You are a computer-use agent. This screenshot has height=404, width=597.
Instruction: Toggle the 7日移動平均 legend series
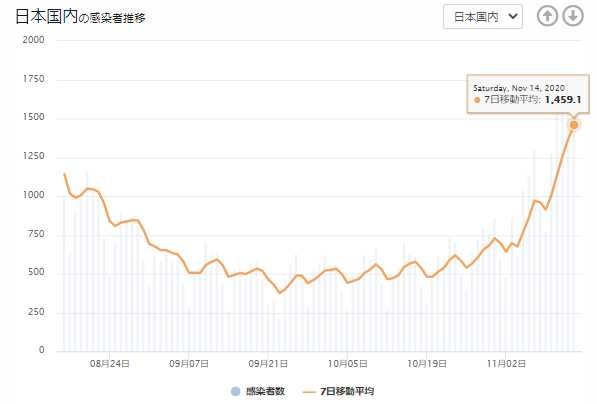click(338, 391)
